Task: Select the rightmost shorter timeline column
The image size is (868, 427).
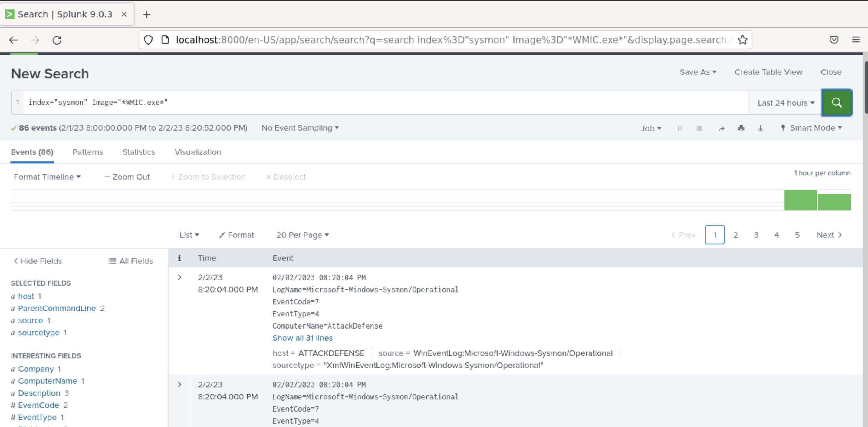Action: (834, 202)
